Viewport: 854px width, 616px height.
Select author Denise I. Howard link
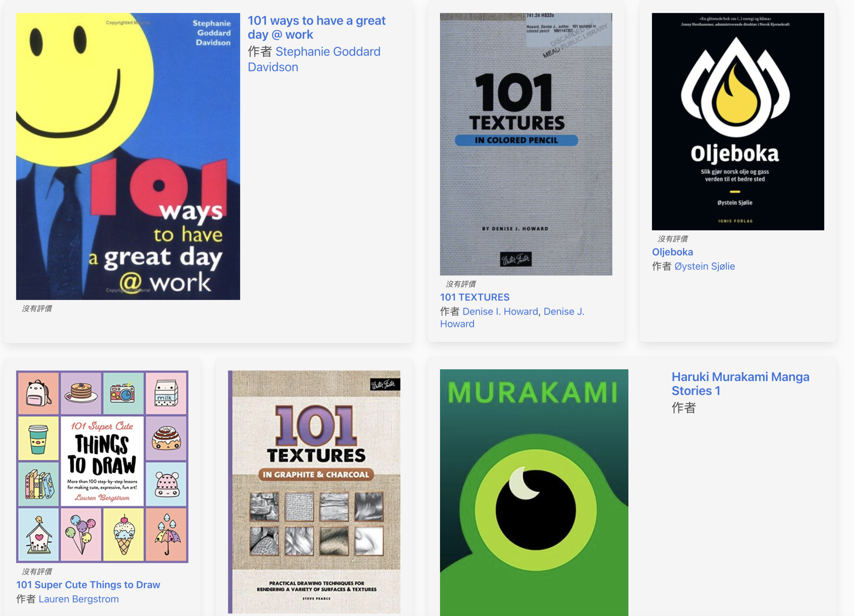500,311
